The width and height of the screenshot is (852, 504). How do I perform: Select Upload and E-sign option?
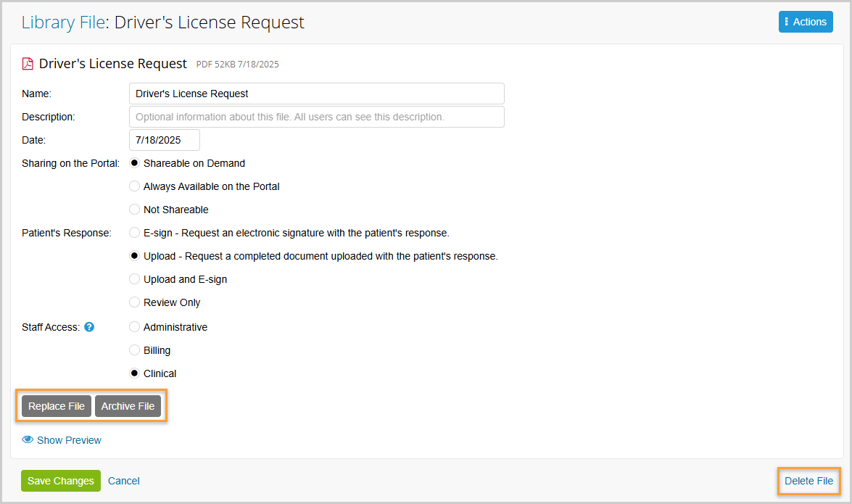(134, 279)
